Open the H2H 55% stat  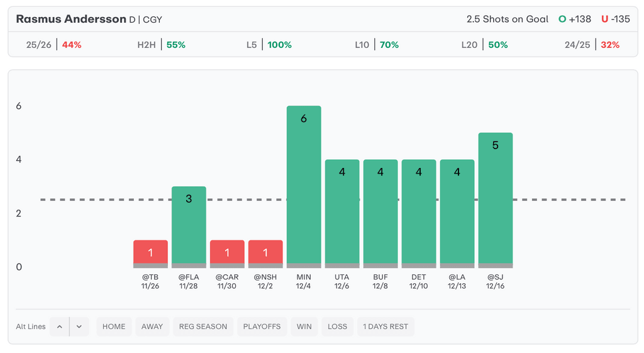point(161,45)
